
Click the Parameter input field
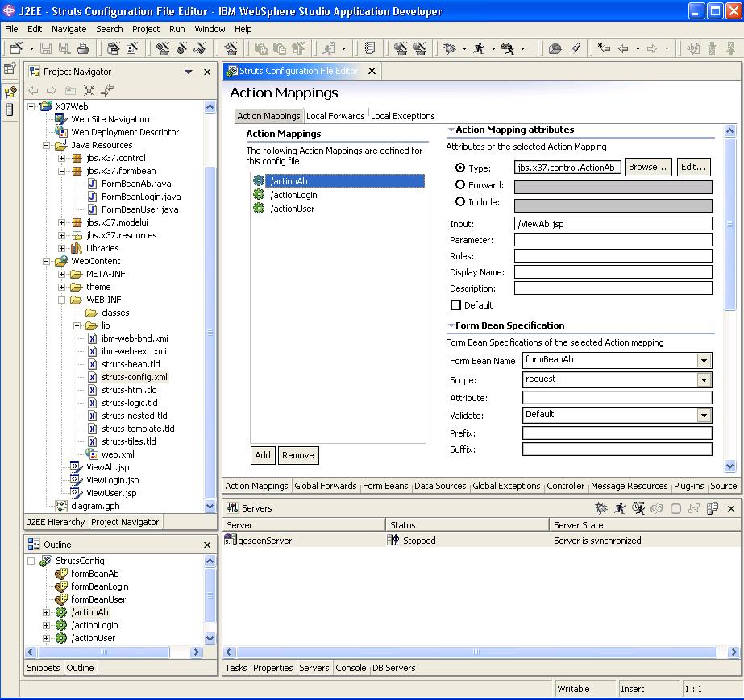click(x=613, y=240)
